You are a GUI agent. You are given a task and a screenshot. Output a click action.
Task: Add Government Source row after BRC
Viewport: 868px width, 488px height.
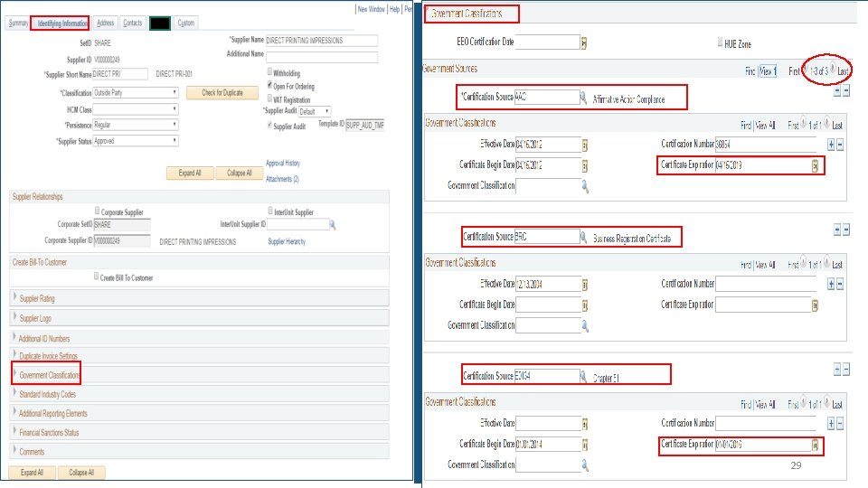(x=837, y=230)
